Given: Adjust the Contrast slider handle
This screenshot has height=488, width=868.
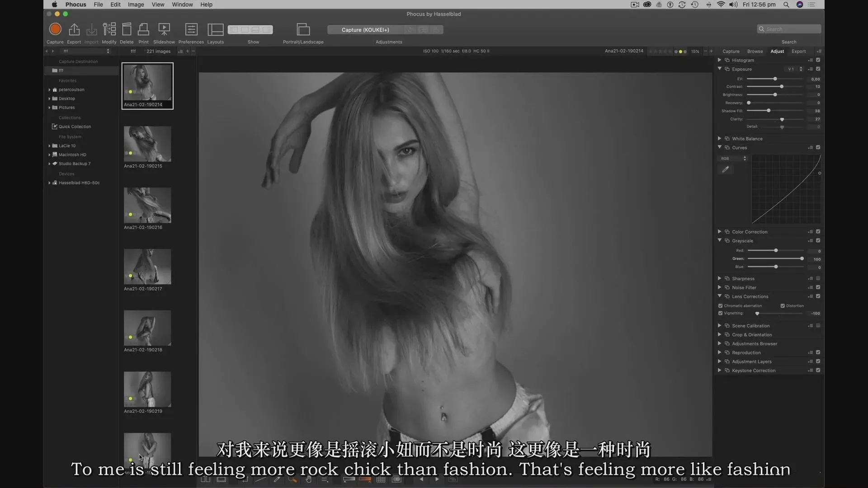Looking at the screenshot, I should (782, 86).
